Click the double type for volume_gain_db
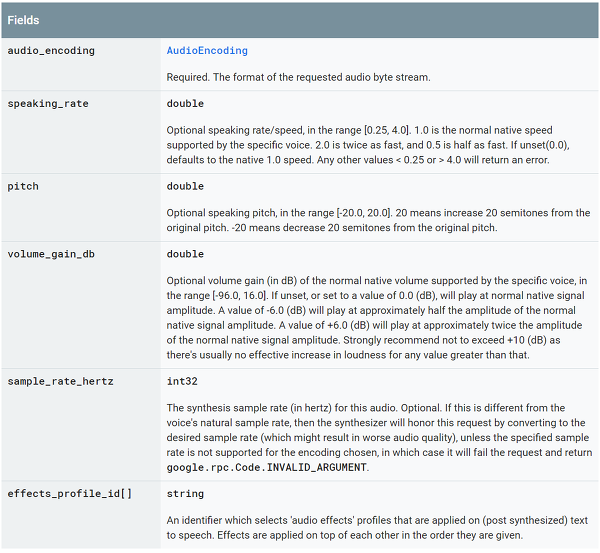The width and height of the screenshot is (600, 553). tap(185, 254)
